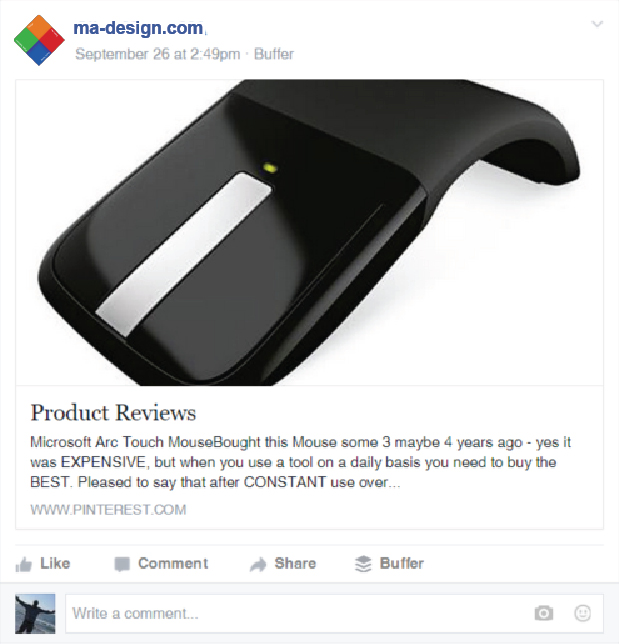
Task: Open the emoji smiley picker
Action: (582, 613)
